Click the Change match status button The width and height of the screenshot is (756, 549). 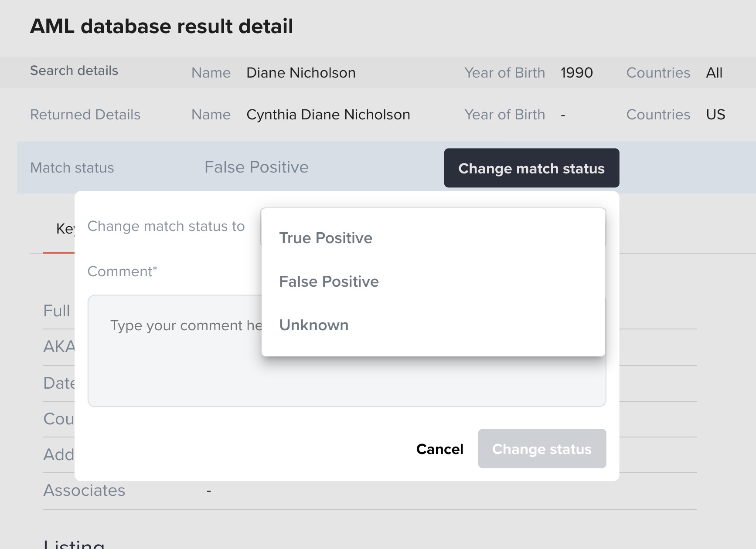[x=531, y=168]
